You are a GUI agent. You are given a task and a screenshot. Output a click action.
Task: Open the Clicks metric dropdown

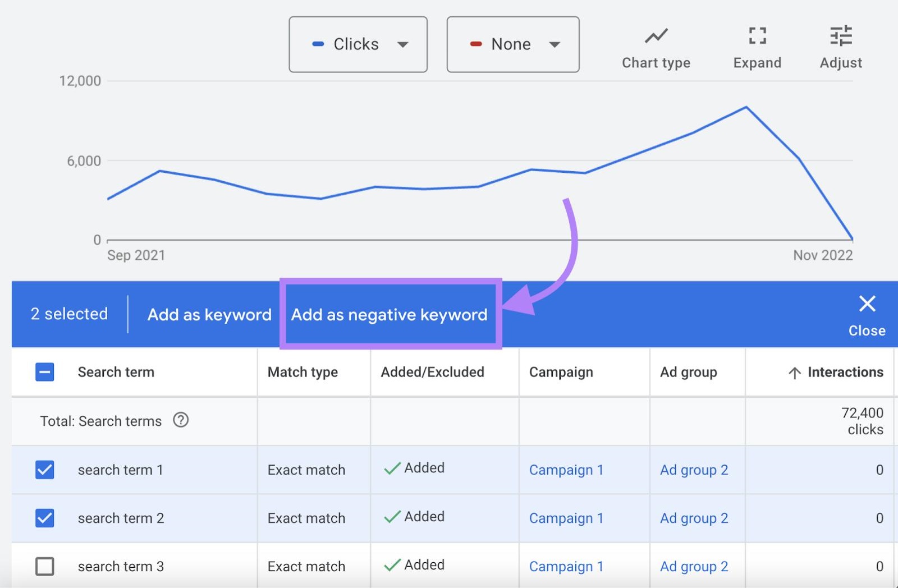358,44
